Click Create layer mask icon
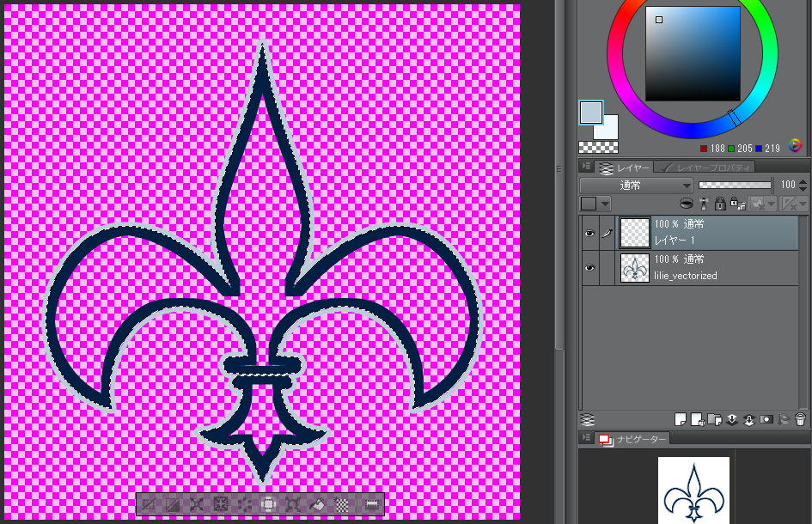The image size is (812, 524). coord(766,419)
